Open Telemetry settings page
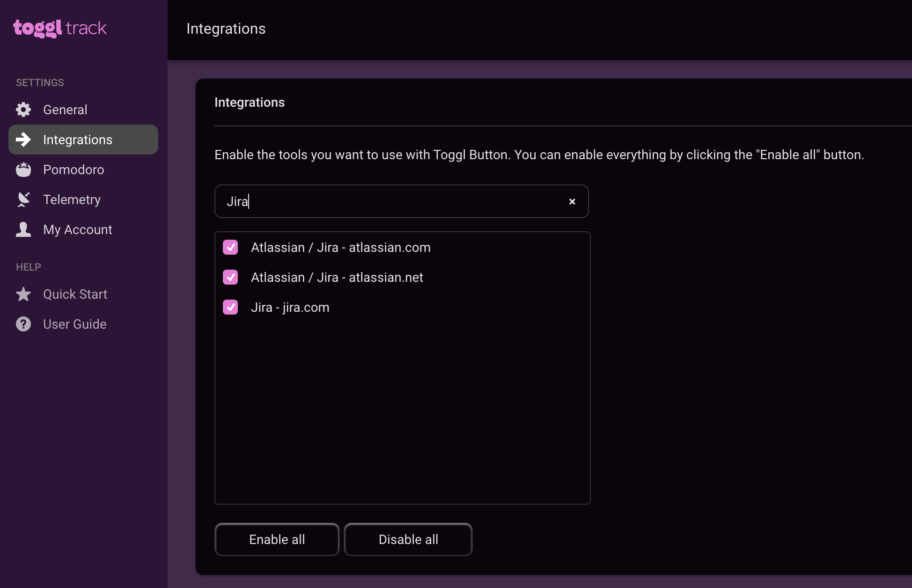This screenshot has height=588, width=912. click(x=72, y=199)
